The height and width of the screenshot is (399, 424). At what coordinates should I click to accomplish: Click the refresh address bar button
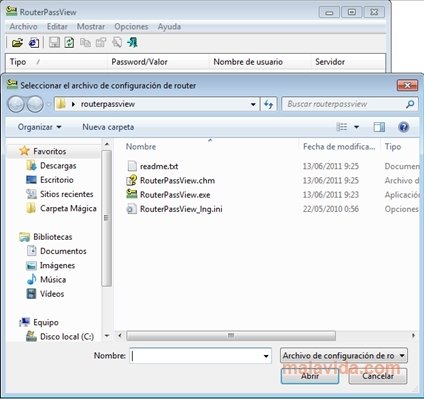click(269, 104)
